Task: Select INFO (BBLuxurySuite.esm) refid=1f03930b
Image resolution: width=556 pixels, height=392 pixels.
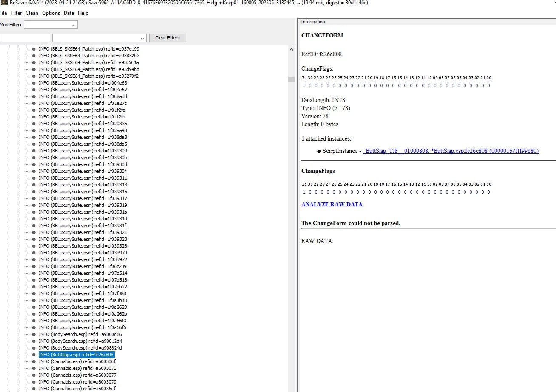Action: [x=83, y=158]
